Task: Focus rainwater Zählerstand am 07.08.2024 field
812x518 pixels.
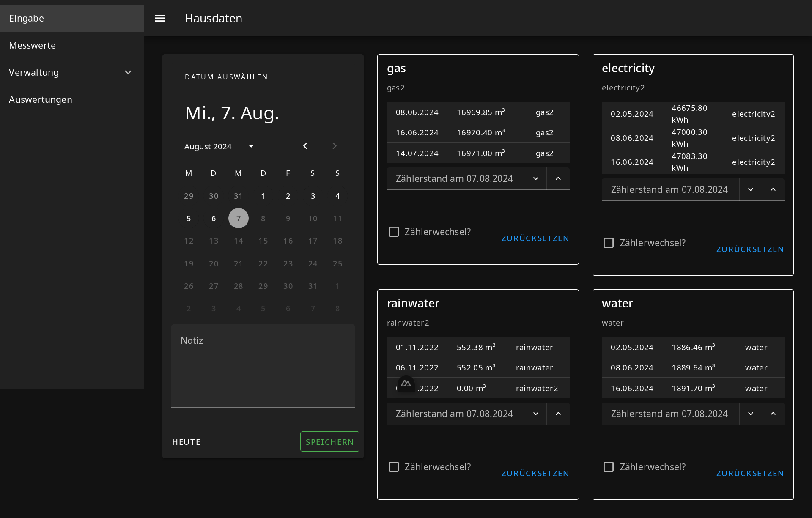Action: tap(455, 414)
